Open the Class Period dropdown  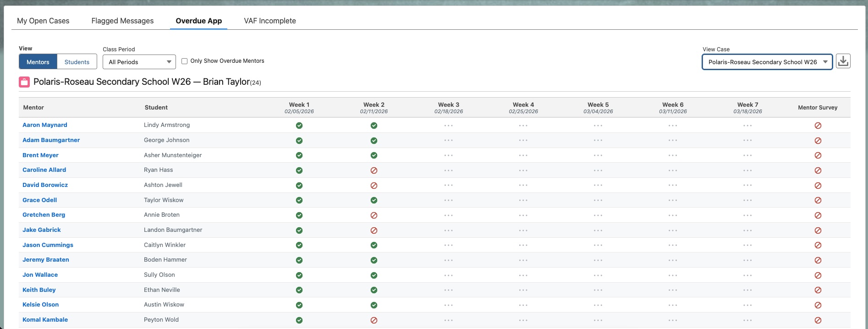(139, 62)
